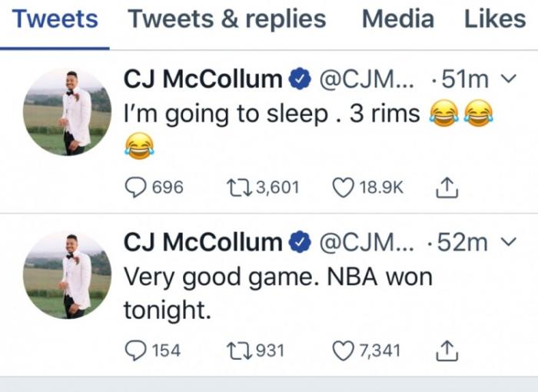Reply to the "going to sleep" tweet
Screen dimensions: 538x392
[136, 187]
